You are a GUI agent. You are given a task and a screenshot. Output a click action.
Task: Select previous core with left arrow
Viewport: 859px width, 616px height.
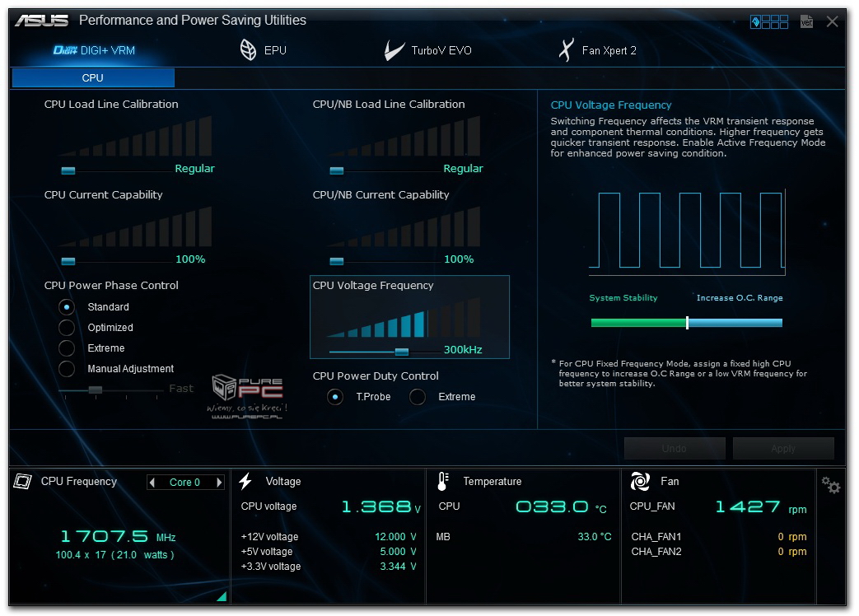(x=152, y=483)
